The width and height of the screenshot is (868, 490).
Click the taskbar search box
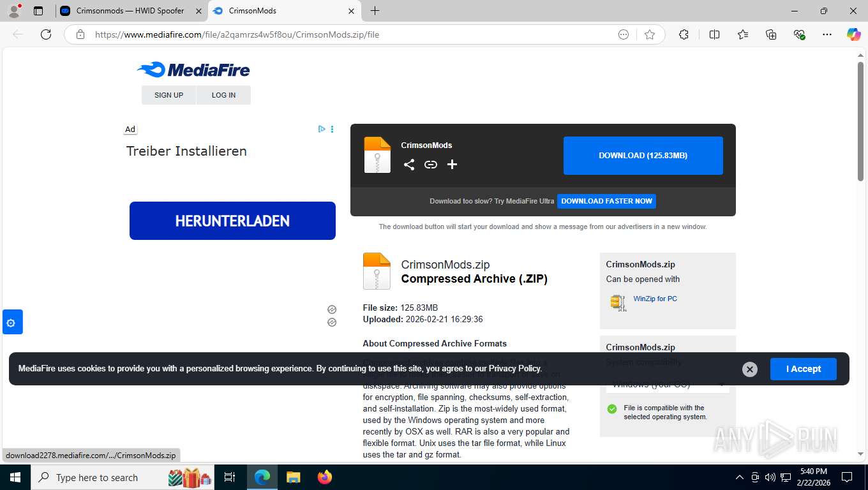tap(123, 477)
